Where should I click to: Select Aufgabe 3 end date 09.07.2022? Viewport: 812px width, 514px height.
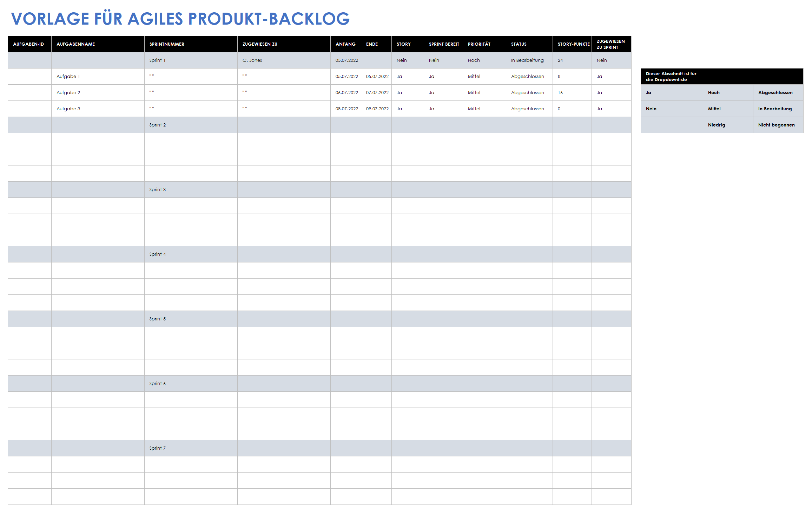pos(376,109)
